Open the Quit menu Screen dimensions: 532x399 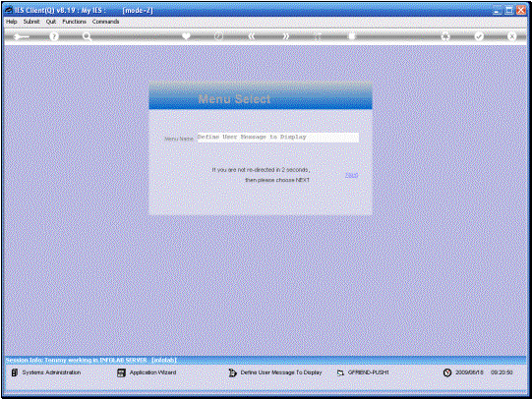[51, 22]
